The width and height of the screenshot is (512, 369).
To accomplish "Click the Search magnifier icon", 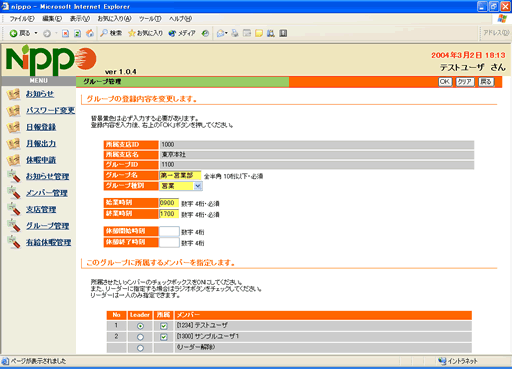I will [104, 33].
